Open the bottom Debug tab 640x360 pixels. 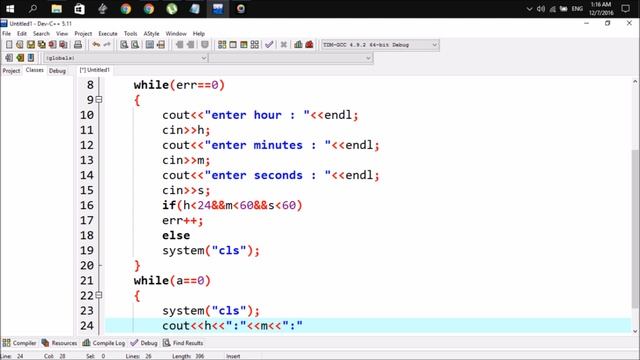144,343
